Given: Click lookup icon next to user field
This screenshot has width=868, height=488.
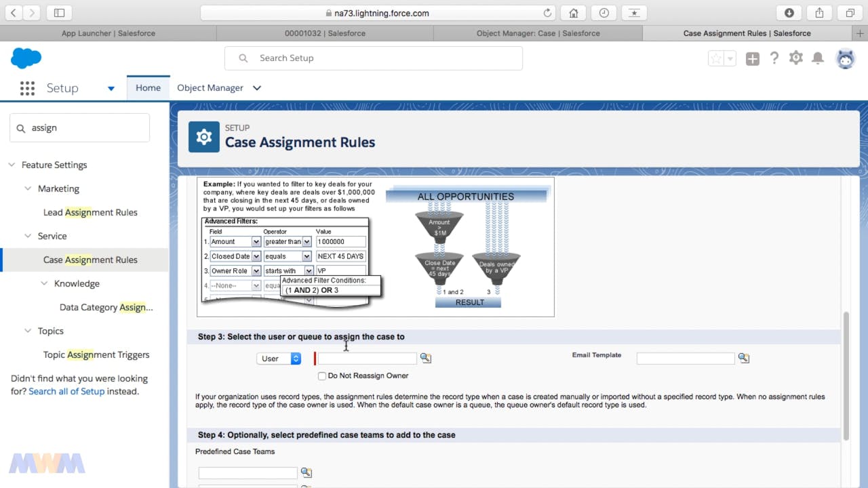Looking at the screenshot, I should [426, 358].
